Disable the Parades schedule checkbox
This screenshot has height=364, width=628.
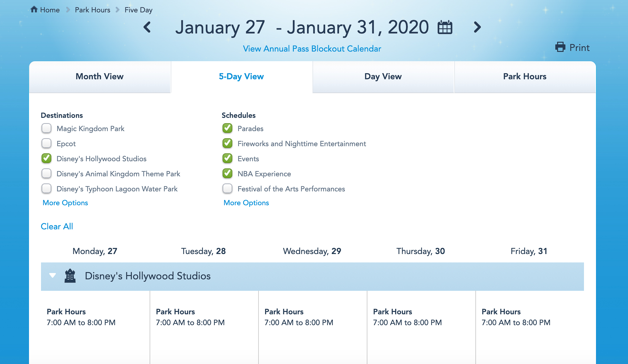point(227,128)
